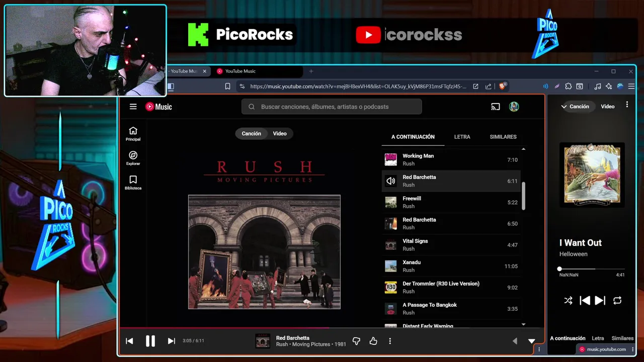Play Vital Signs from the queue

(x=451, y=245)
